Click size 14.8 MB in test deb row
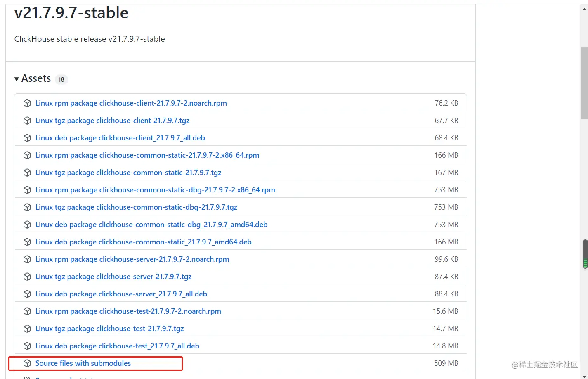Viewport: 588px width, 379px height. [x=445, y=346]
